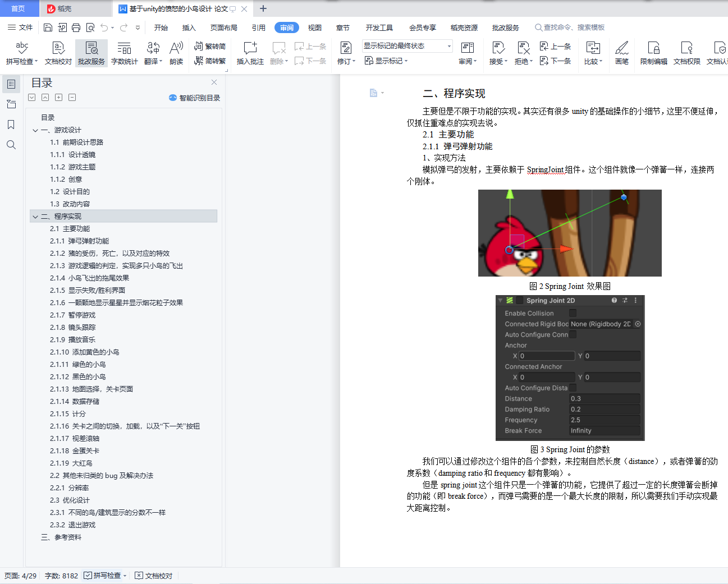Image resolution: width=728 pixels, height=584 pixels.
Task: Switch to the 开始 ribbon tab
Action: [161, 27]
